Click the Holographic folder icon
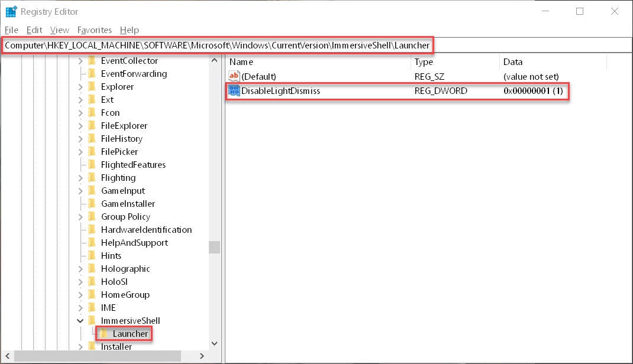This screenshot has width=633, height=364. pos(92,269)
